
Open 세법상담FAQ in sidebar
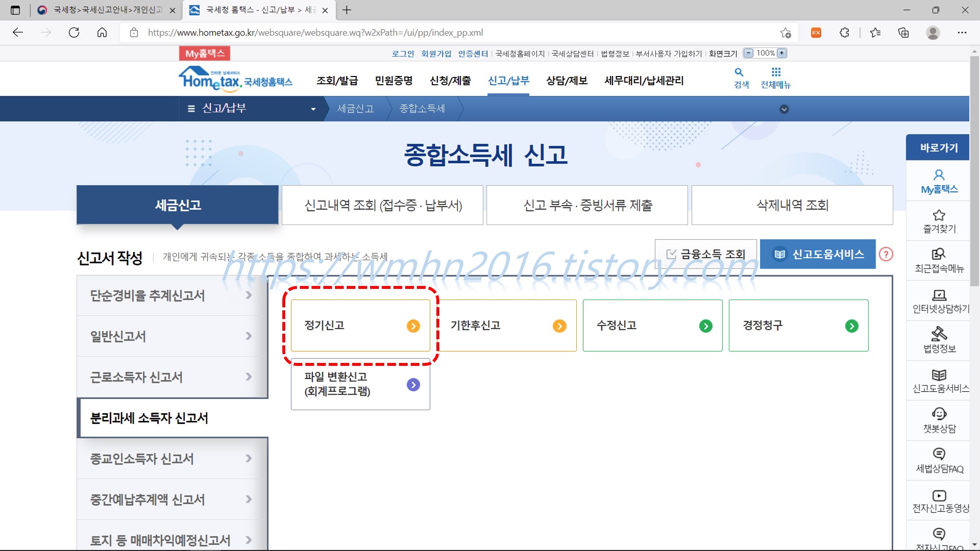pos(939,461)
